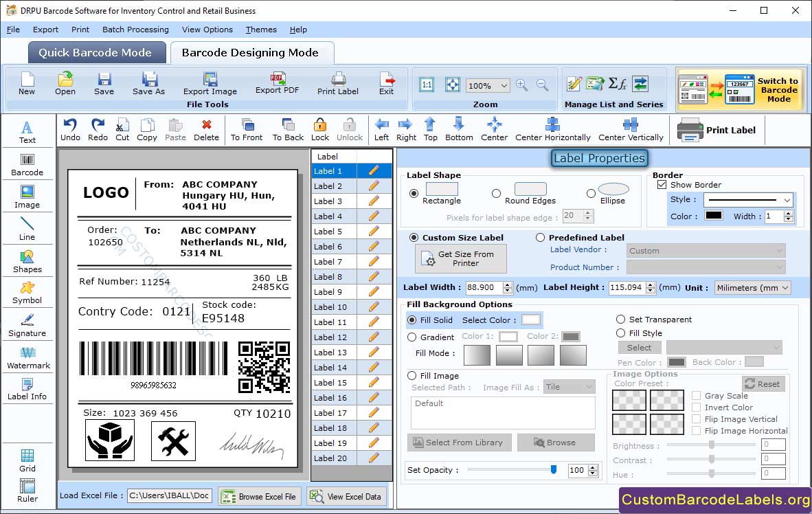Increase the border Width stepper
The image size is (812, 514).
pyautogui.click(x=789, y=214)
